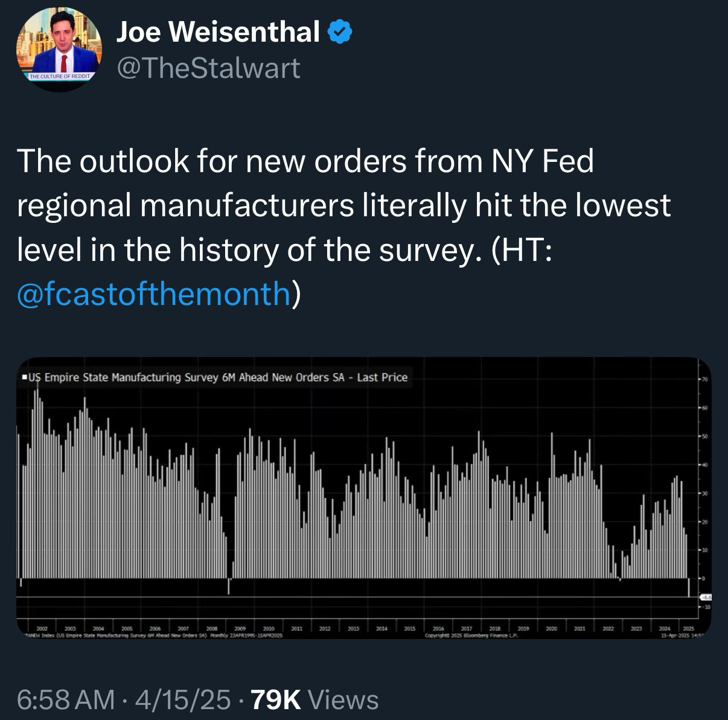
Task: Click the white legend square before chart title
Action: coord(23,378)
